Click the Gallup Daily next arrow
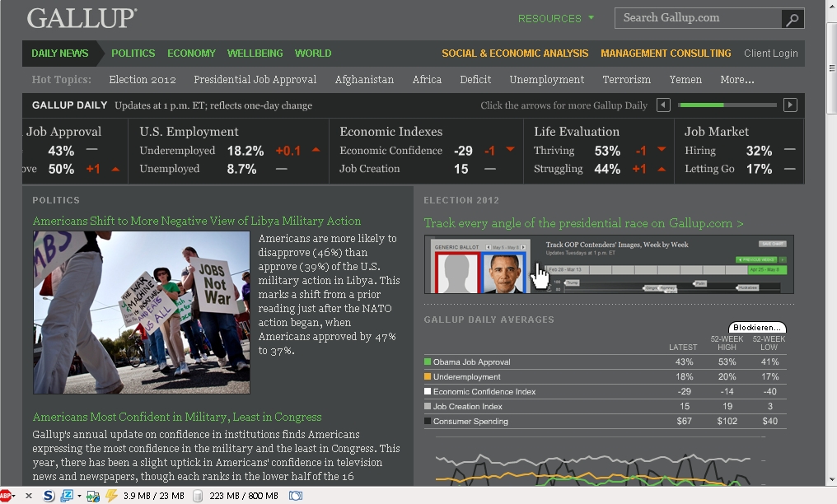The height and width of the screenshot is (504, 837). tap(790, 105)
